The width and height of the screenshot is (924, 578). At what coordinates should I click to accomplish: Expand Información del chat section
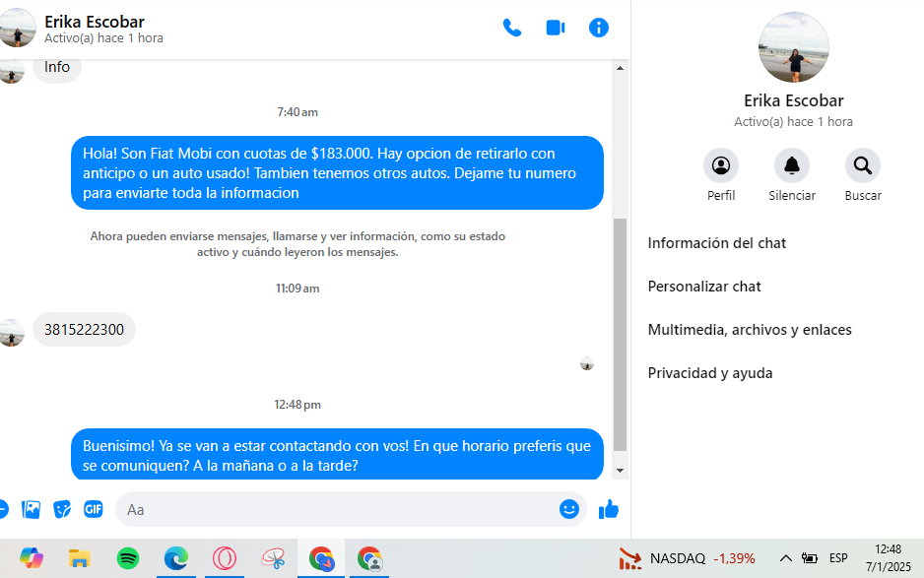[x=716, y=243]
